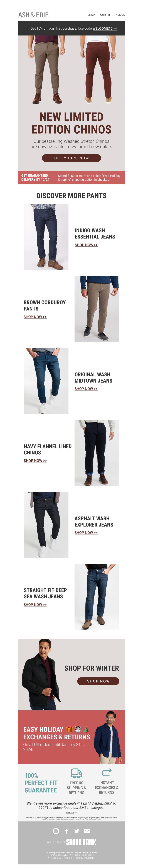This screenshot has width=143, height=868.
Task: Open the Facebook icon in footer
Action: [66, 831]
